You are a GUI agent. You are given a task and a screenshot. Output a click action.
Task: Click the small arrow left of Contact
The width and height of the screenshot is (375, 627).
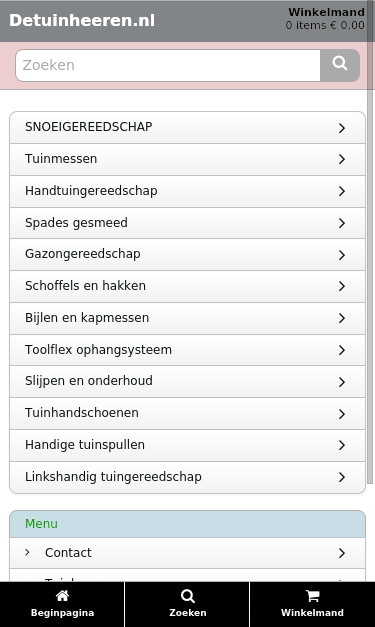27,552
